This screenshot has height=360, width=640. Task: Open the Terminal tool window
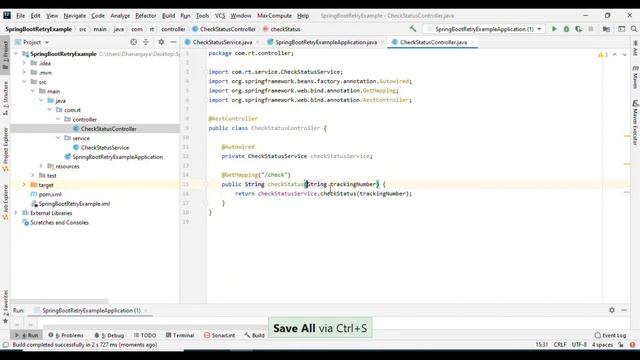coord(180,335)
